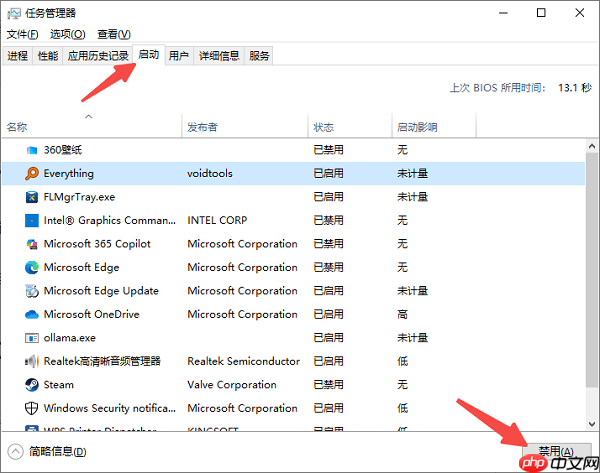Select the Everything entry name
Viewport: 600px width, 473px height.
click(x=68, y=174)
